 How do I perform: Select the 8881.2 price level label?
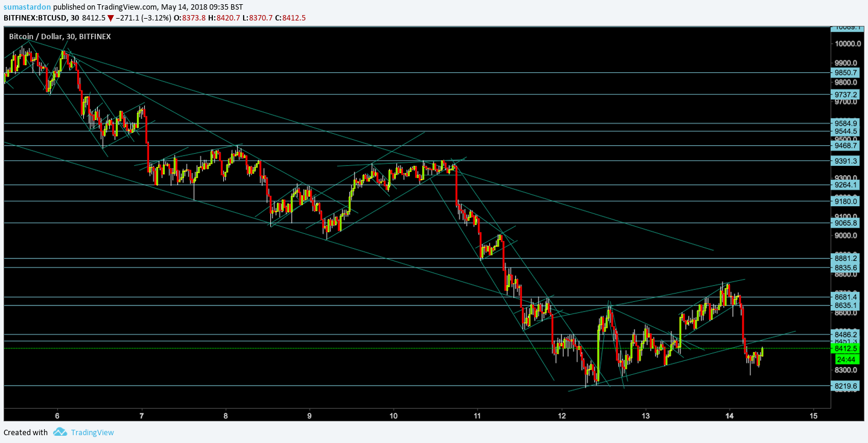[844, 259]
